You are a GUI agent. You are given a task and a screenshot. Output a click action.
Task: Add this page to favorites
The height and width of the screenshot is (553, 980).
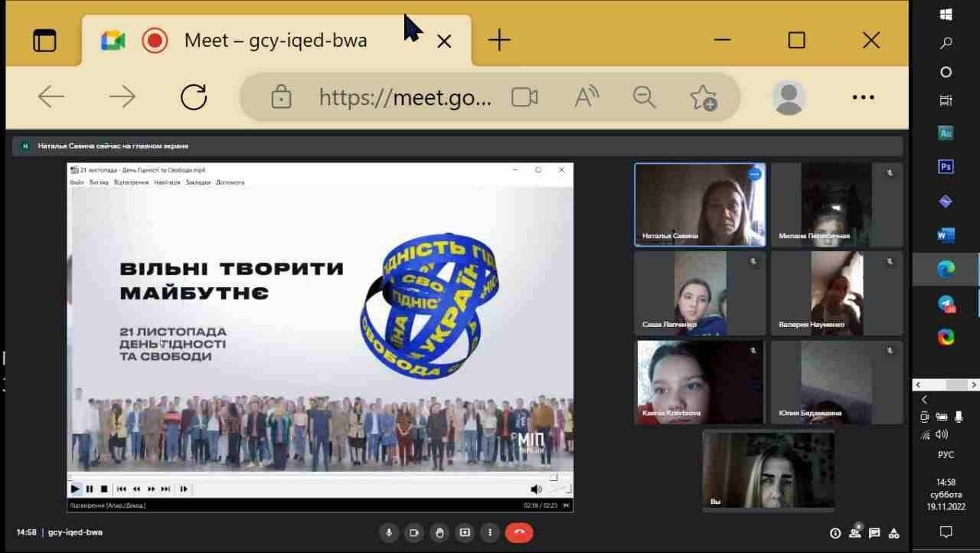coord(703,97)
